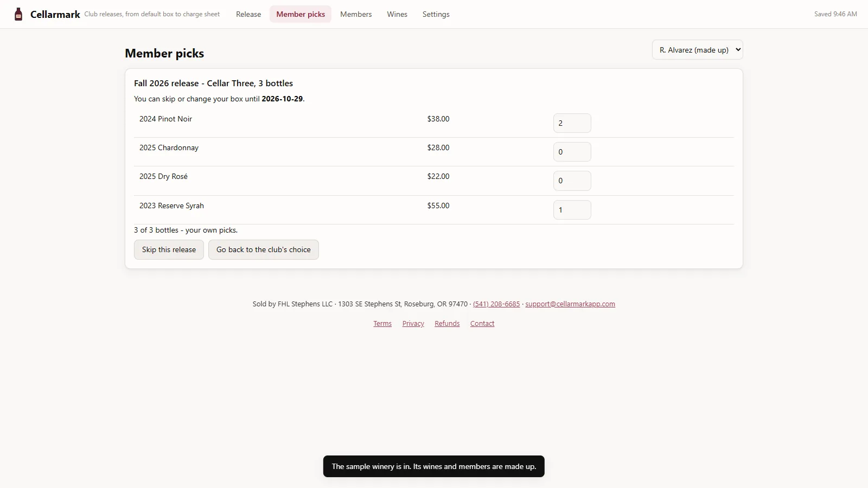Edit the 2024 Pinot Noir quantity field
The width and height of the screenshot is (868, 488).
click(x=572, y=123)
